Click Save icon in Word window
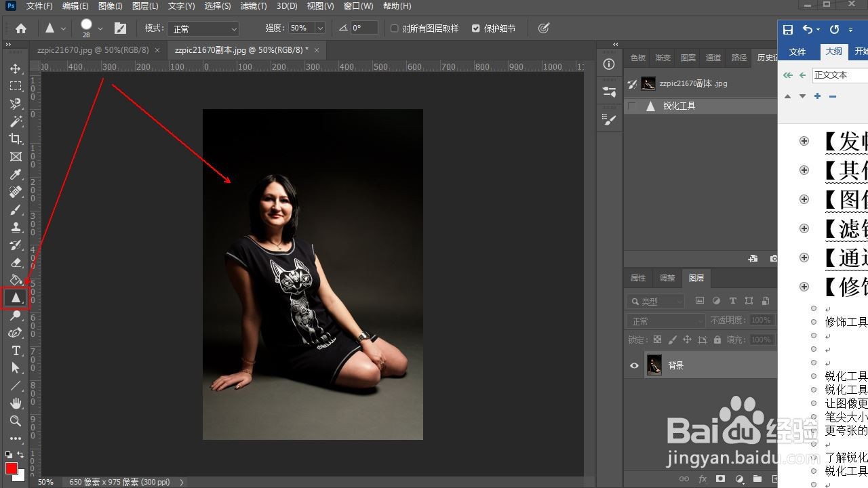The width and height of the screenshot is (868, 488). 788,30
